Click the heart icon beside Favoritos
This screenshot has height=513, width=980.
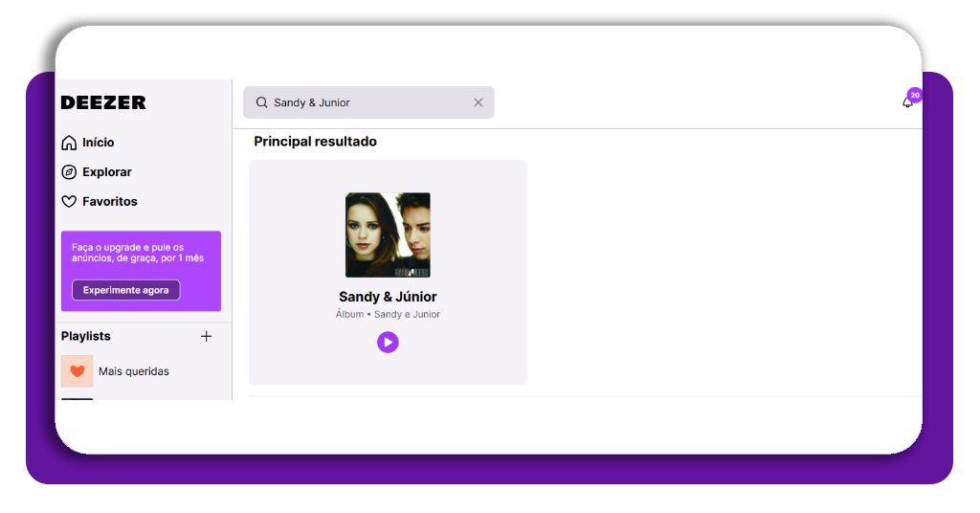(x=69, y=202)
